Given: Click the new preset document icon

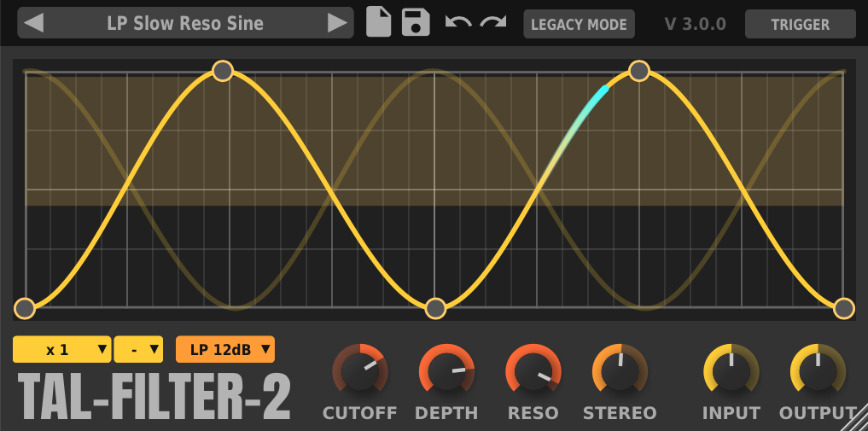Looking at the screenshot, I should tap(379, 22).
